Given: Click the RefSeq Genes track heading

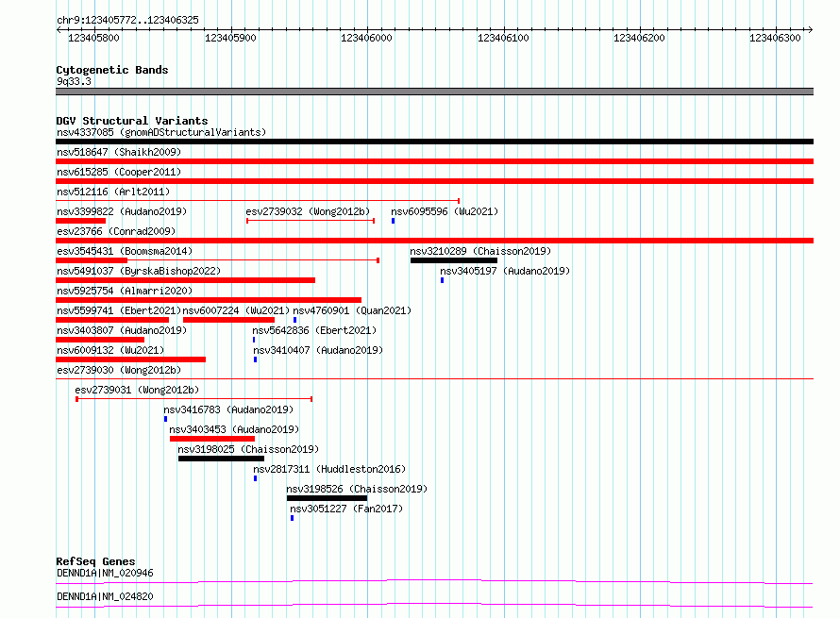Looking at the screenshot, I should click(95, 561).
